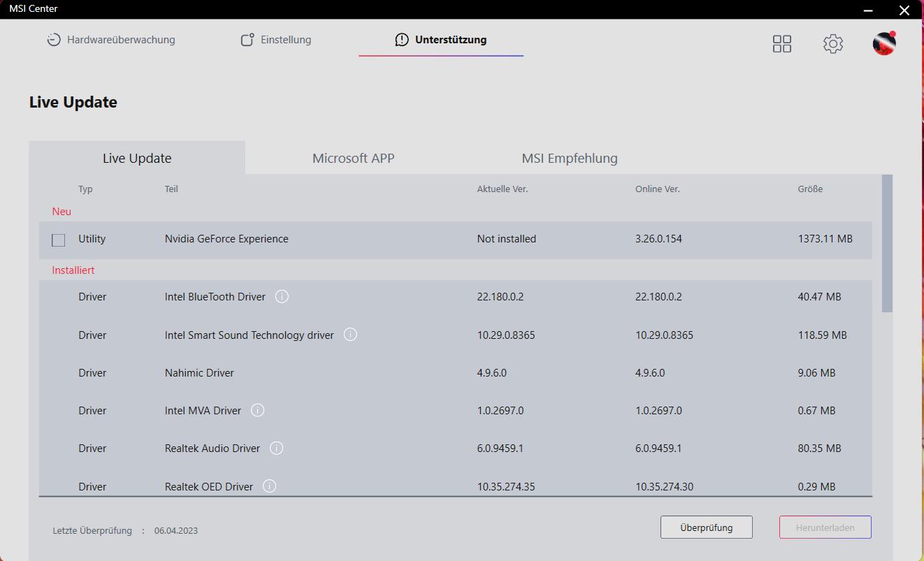924x561 pixels.
Task: Click online version 3.26.0.154
Action: [658, 239]
